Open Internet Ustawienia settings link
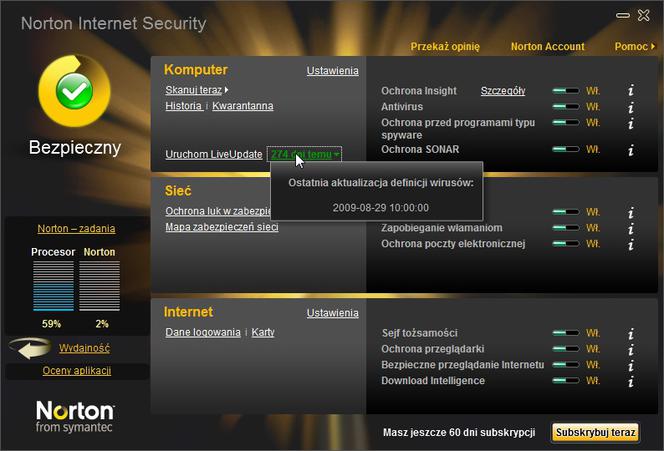664x451 pixels. tap(332, 313)
